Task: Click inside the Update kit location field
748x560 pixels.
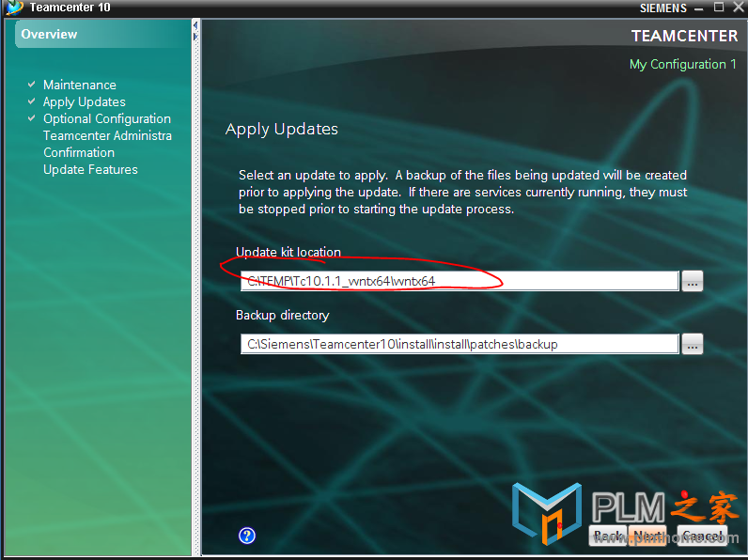Action: 460,281
